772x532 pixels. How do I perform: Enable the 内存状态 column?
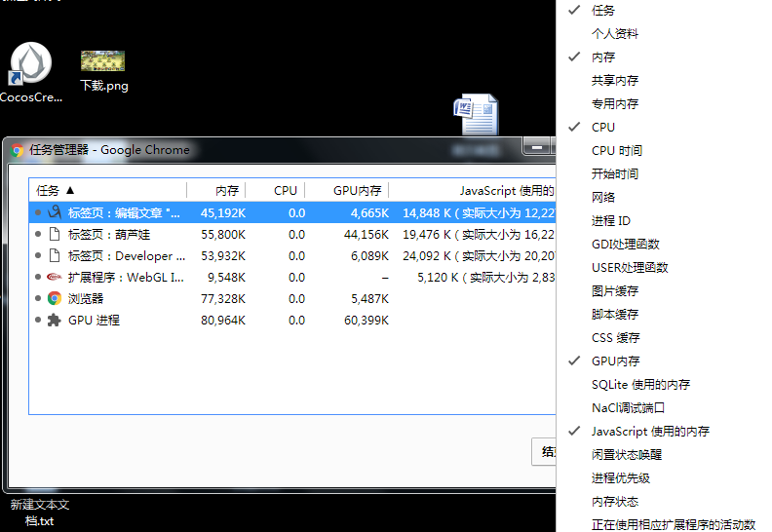615,502
